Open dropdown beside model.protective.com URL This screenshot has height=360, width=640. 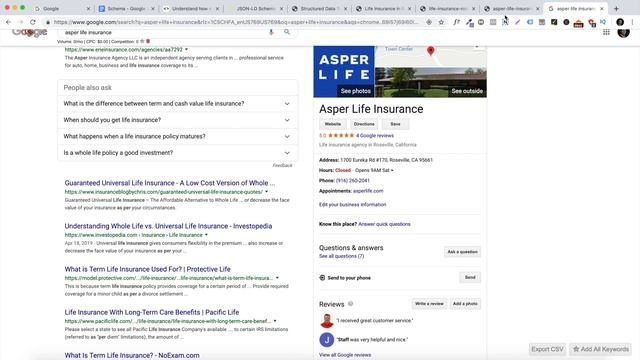coord(277,278)
